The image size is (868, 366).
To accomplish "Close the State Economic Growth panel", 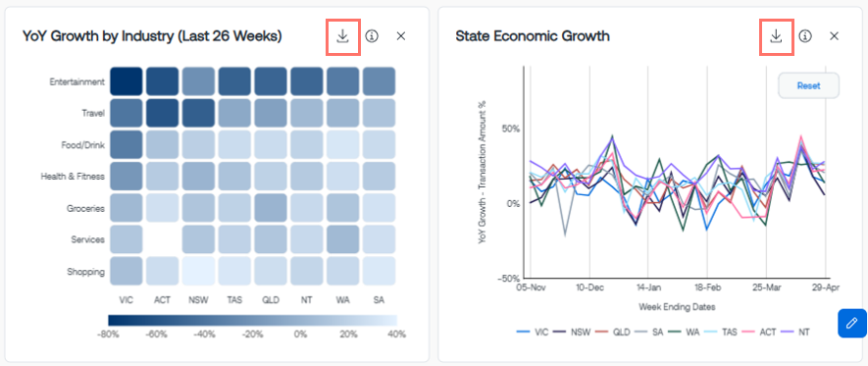I will point(835,36).
